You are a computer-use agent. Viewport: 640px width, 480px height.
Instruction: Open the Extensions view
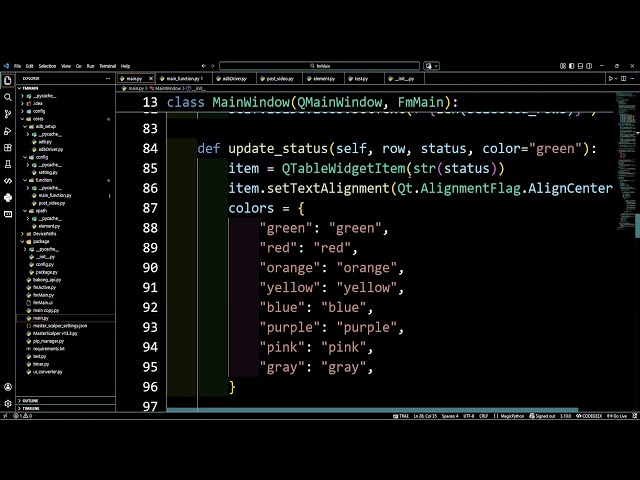click(8, 147)
